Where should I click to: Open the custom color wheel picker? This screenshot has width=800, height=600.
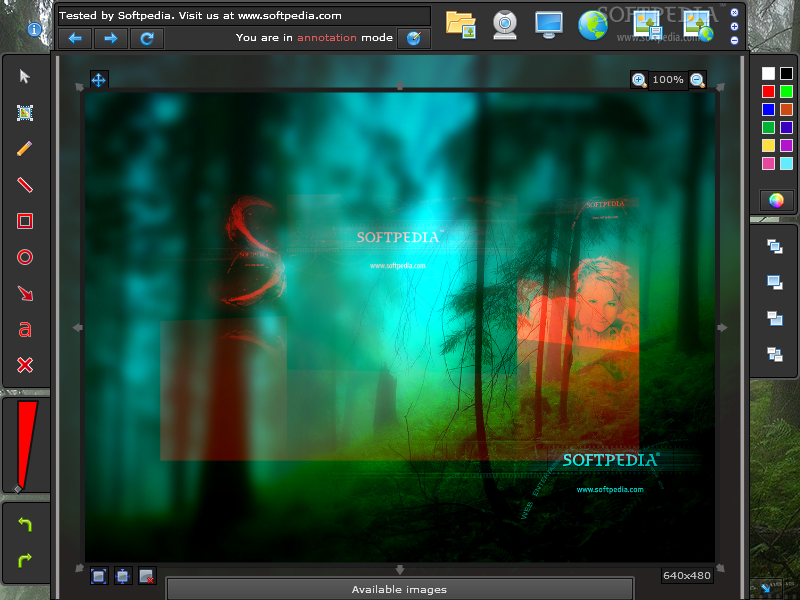pyautogui.click(x=776, y=201)
